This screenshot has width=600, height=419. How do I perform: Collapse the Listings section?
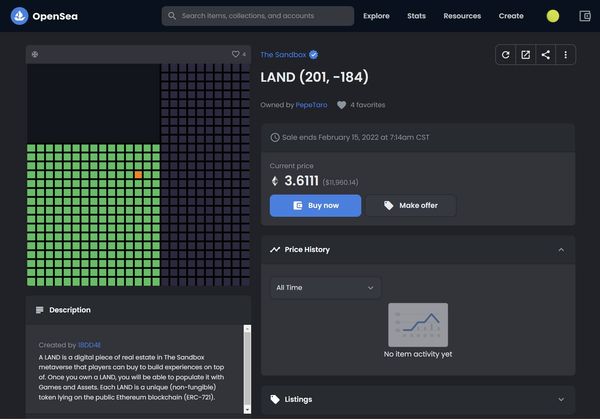(561, 399)
